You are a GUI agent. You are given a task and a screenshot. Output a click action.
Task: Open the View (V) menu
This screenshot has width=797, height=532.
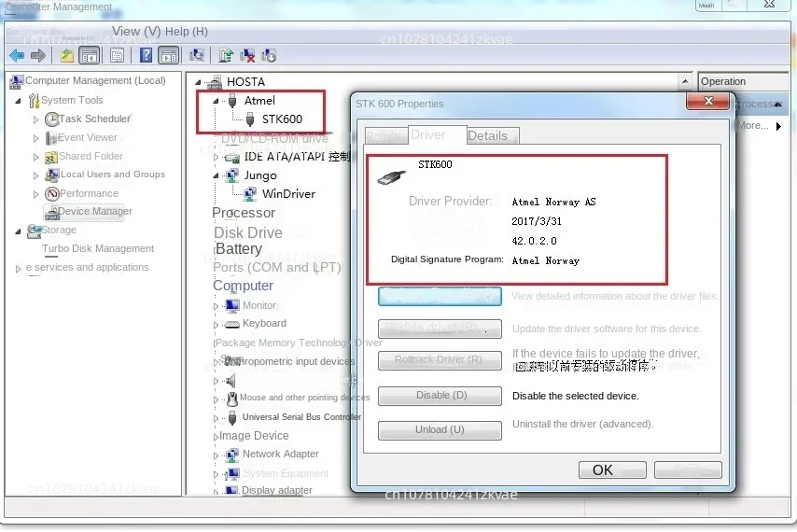136,32
